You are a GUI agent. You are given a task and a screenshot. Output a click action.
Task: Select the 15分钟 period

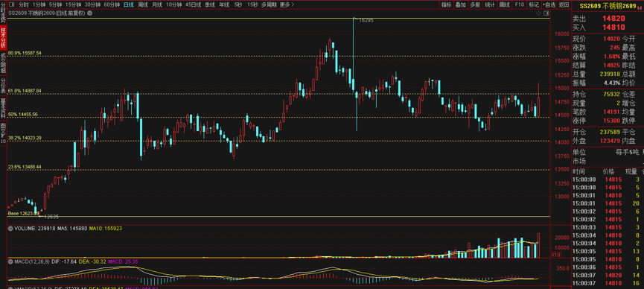[x=73, y=5]
